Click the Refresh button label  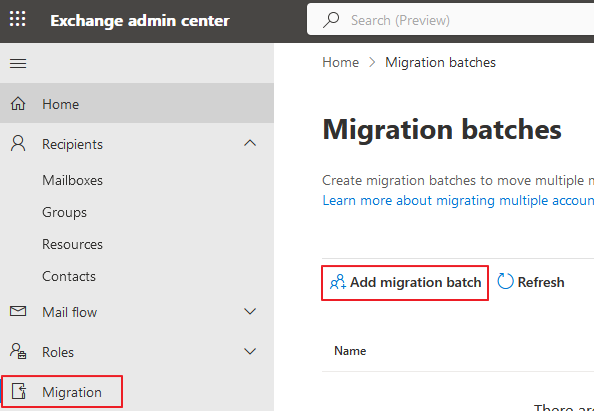pos(541,282)
